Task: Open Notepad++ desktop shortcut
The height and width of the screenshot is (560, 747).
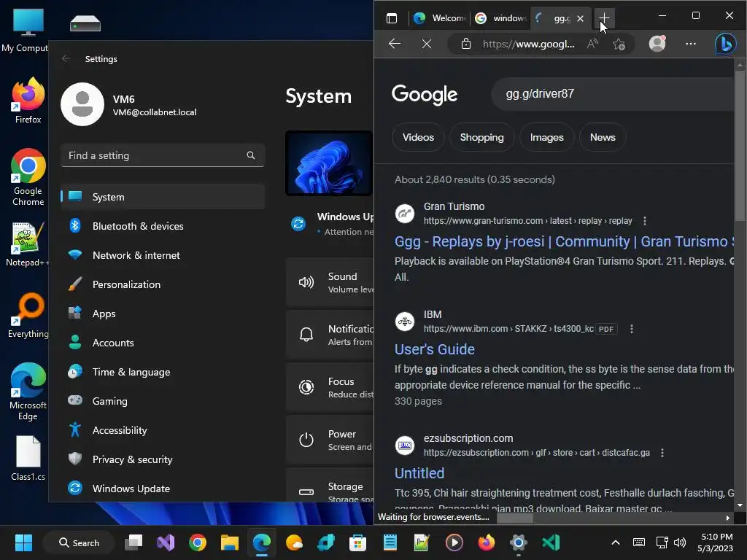Action: click(x=27, y=244)
